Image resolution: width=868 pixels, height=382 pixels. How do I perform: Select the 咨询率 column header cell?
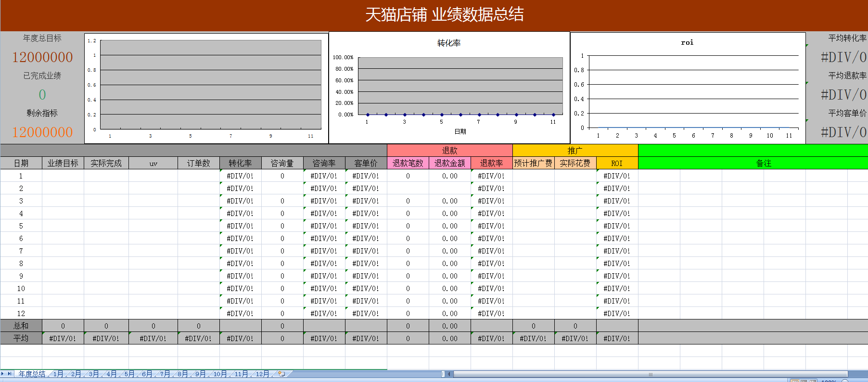pos(324,163)
